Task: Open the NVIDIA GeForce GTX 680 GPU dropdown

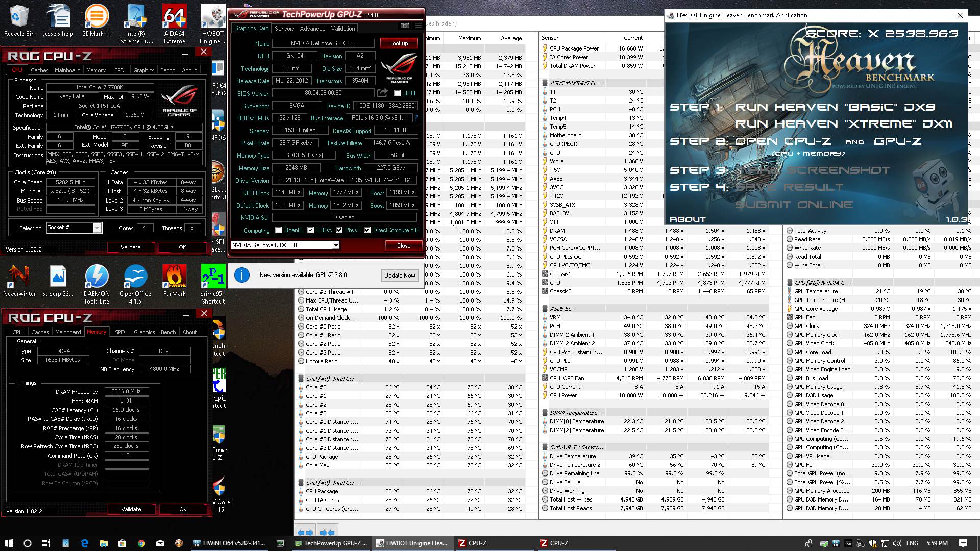Action: [x=285, y=245]
